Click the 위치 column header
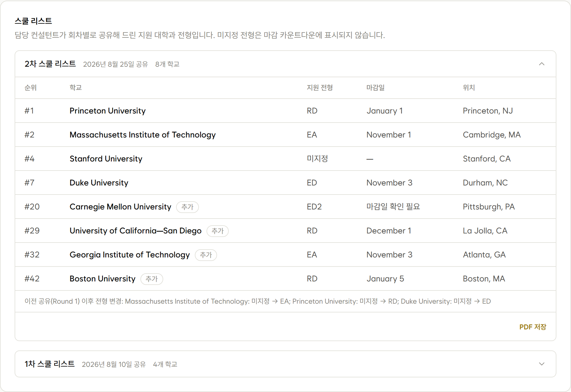Viewport: 571px width, 392px height. (469, 88)
